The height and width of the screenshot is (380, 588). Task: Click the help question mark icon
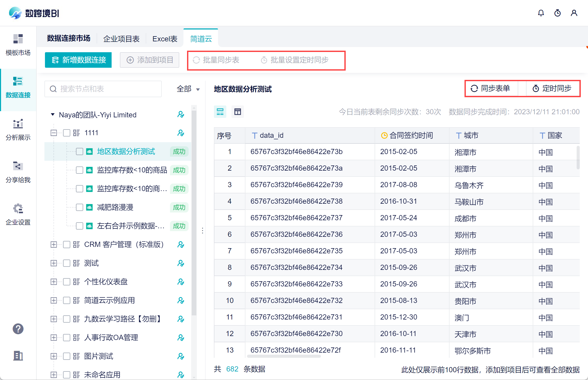(18, 329)
